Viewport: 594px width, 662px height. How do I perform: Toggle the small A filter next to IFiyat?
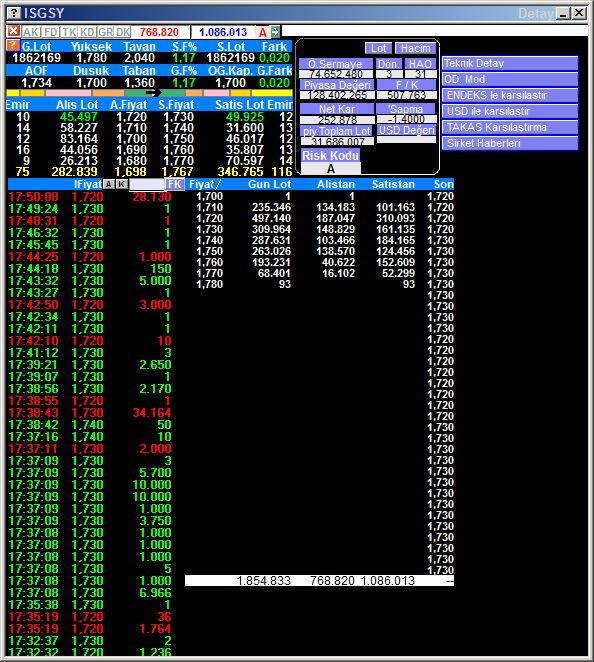(x=108, y=184)
